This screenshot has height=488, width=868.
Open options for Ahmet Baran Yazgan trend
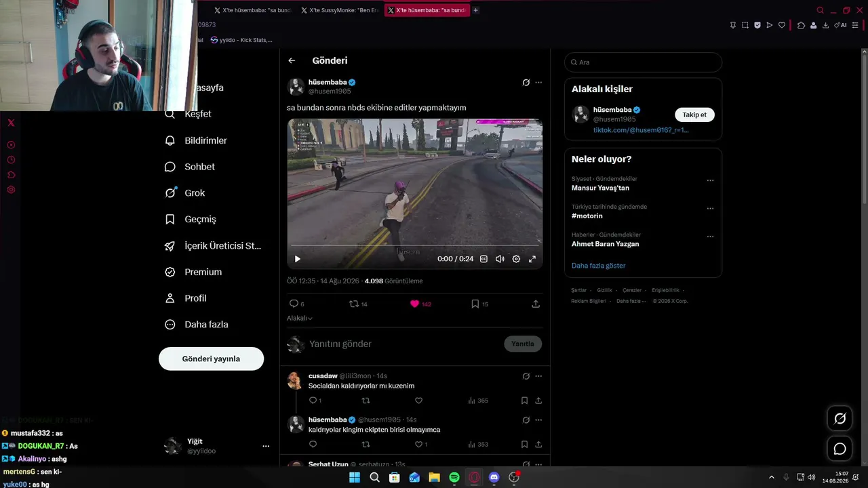710,237
